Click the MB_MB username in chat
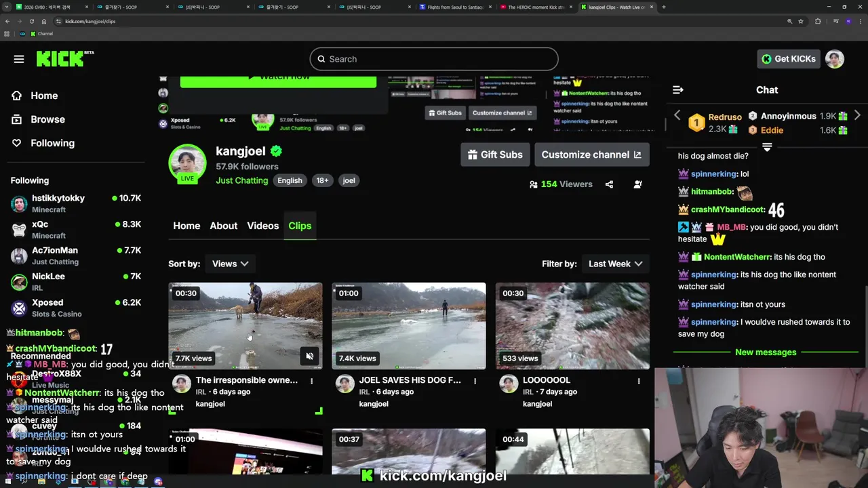868x488 pixels. (x=732, y=227)
